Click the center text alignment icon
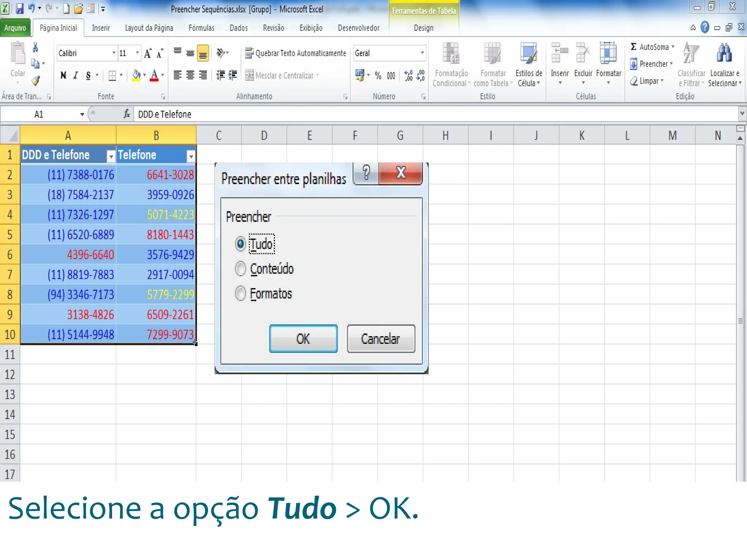The height and width of the screenshot is (560, 747). [x=190, y=75]
